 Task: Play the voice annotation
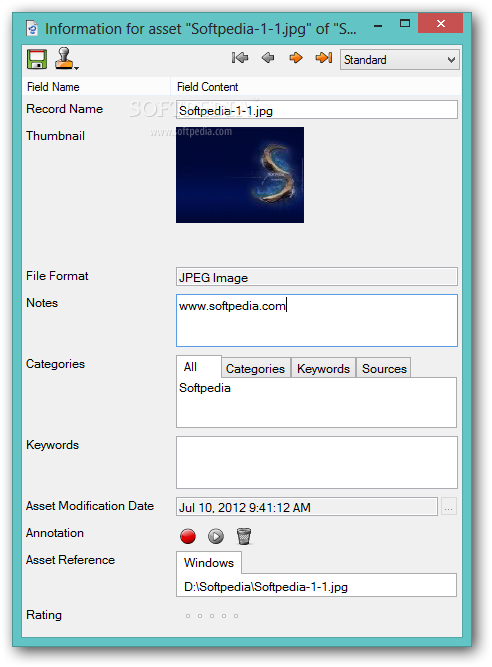(x=216, y=536)
